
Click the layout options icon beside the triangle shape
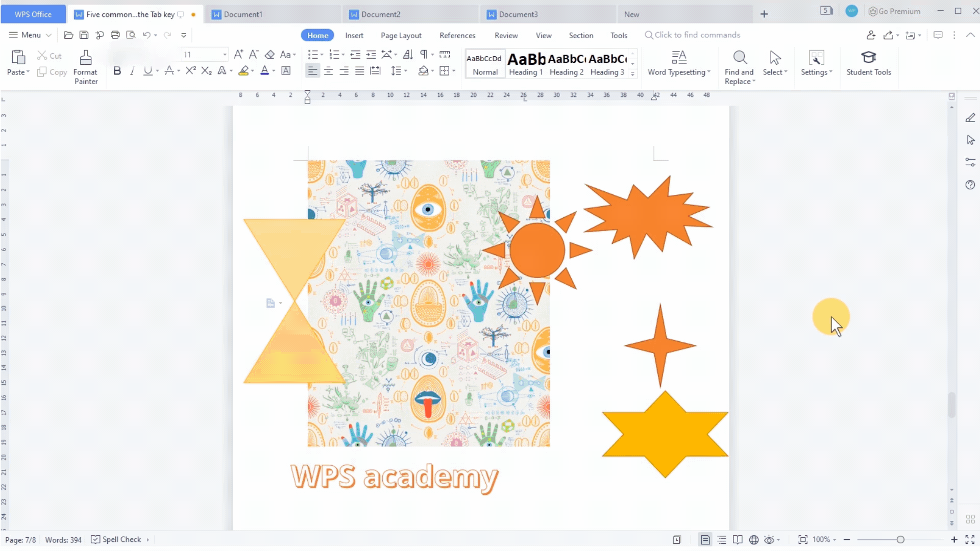pyautogui.click(x=271, y=304)
